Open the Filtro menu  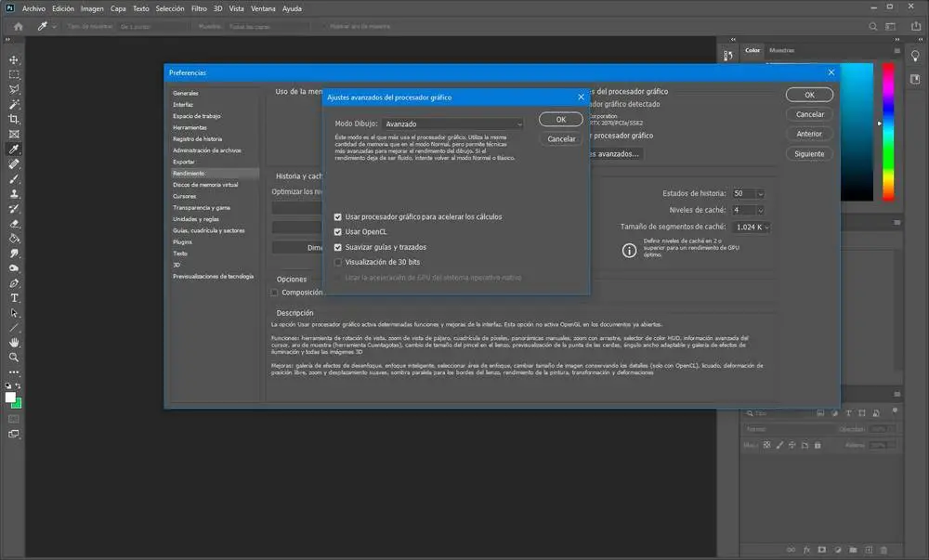tap(199, 7)
